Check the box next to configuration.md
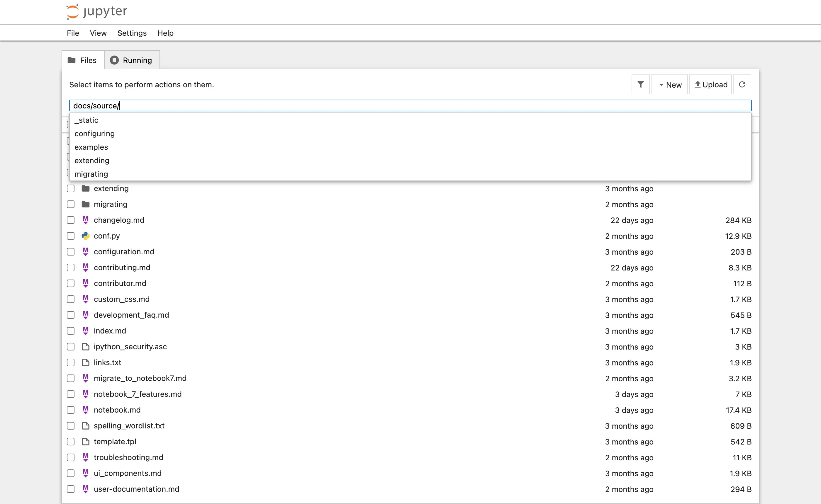Screen dimensions: 821x504 (x=71, y=252)
